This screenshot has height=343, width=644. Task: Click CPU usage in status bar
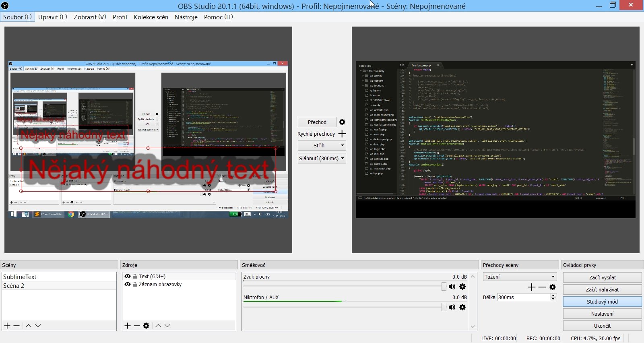[595, 338]
